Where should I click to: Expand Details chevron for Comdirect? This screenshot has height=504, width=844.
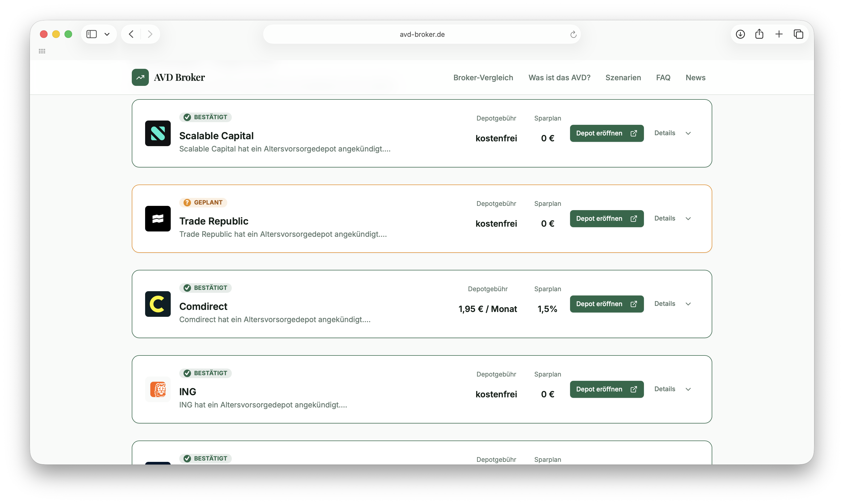pyautogui.click(x=688, y=304)
